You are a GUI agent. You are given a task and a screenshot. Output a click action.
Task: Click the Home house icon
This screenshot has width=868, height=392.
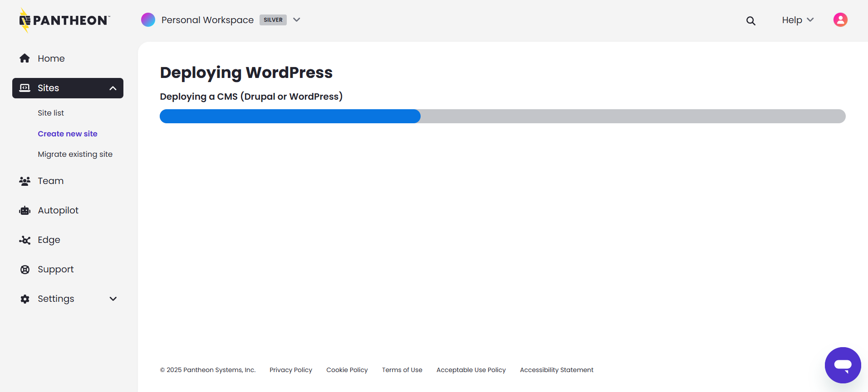pos(25,58)
